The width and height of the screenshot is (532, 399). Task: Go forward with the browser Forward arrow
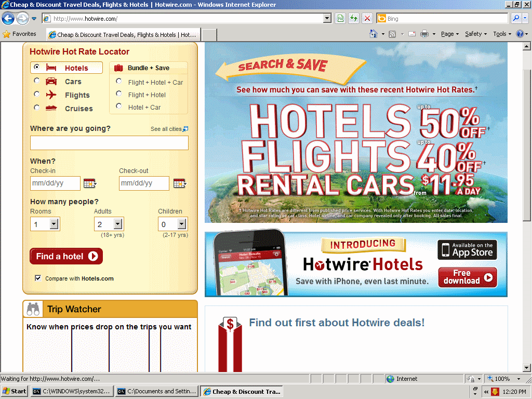tap(23, 18)
